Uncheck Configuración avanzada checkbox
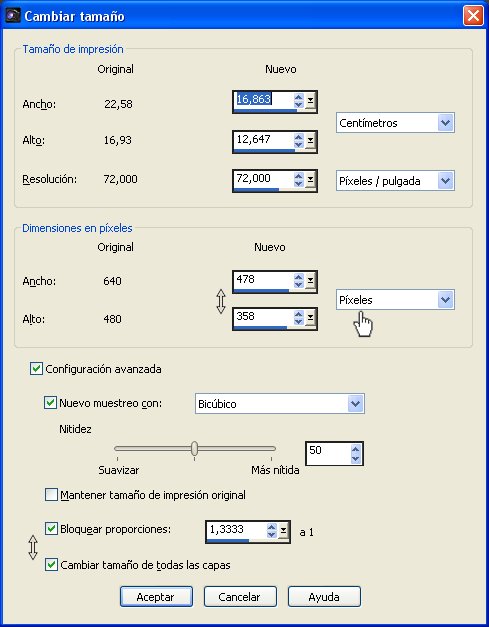The image size is (489, 627). point(36,368)
